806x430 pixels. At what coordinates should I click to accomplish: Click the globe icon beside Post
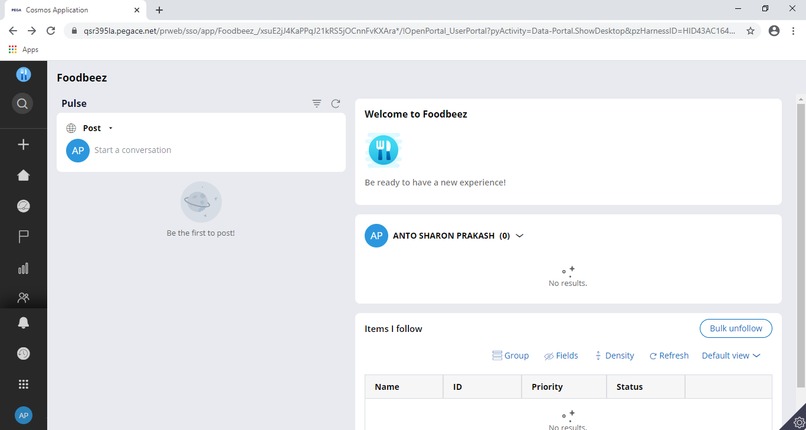(71, 128)
